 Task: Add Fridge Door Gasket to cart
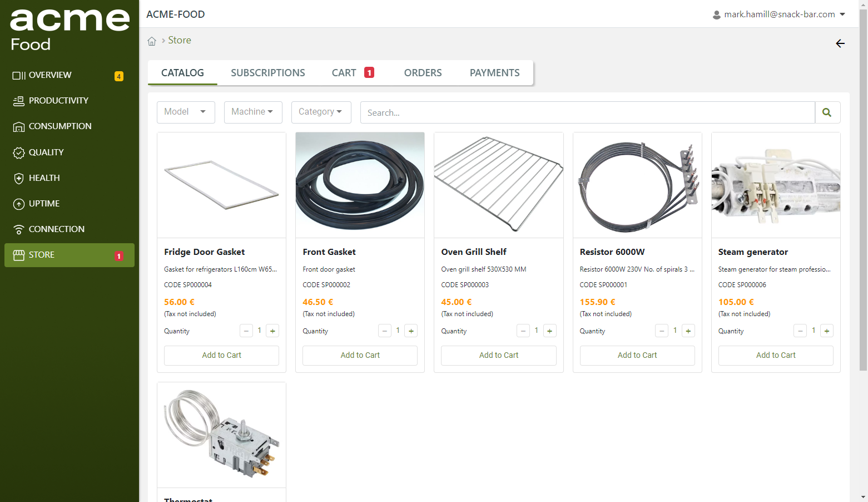point(221,356)
